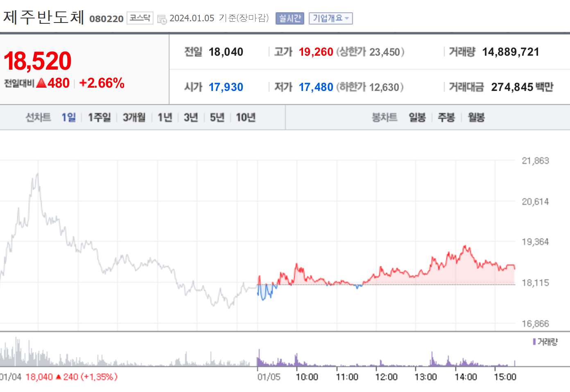Select the 1일 line chart tab
The height and width of the screenshot is (392, 570).
(x=69, y=118)
